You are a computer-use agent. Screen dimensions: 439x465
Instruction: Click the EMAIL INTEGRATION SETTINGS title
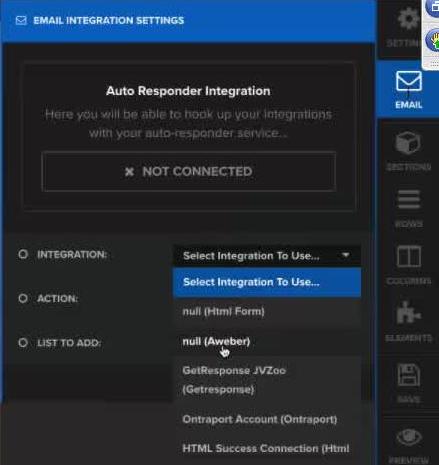click(109, 21)
